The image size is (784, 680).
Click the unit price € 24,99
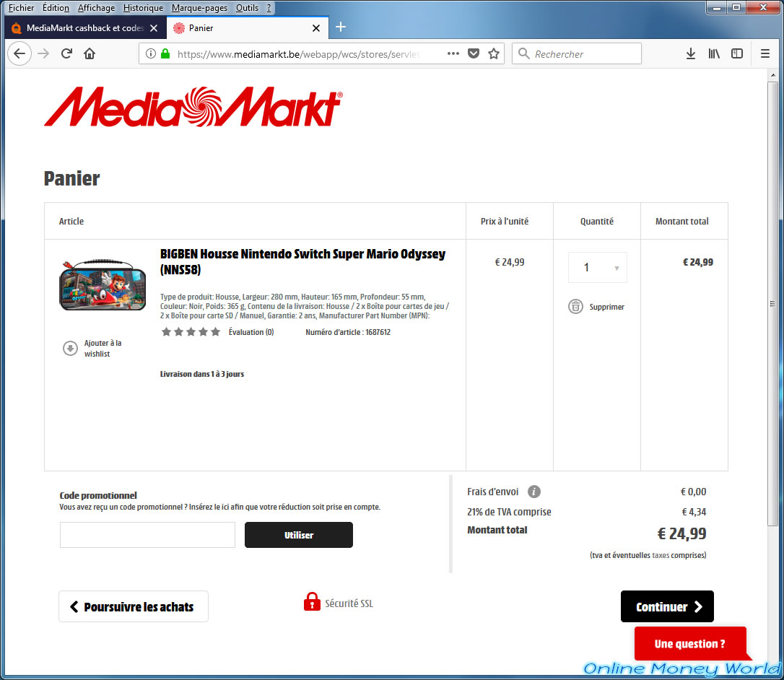coord(510,262)
